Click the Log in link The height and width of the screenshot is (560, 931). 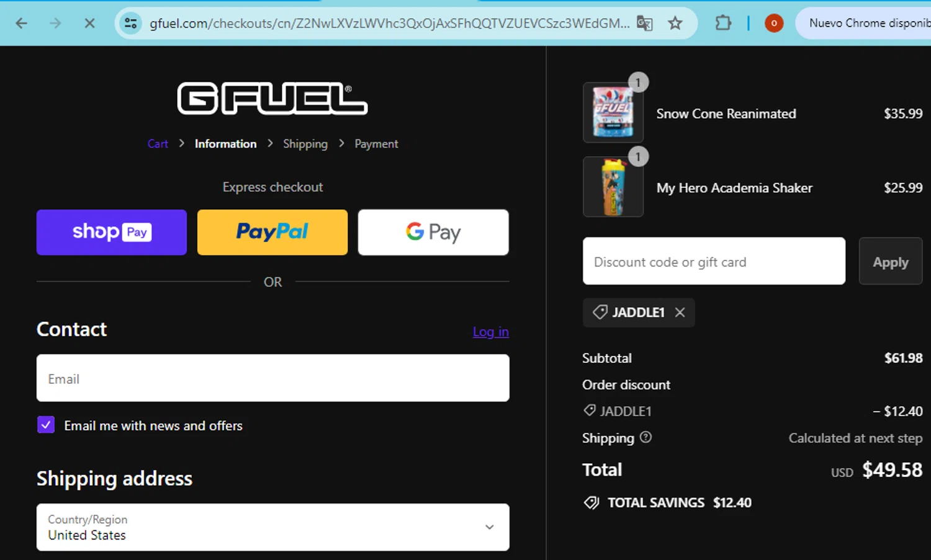pyautogui.click(x=490, y=332)
